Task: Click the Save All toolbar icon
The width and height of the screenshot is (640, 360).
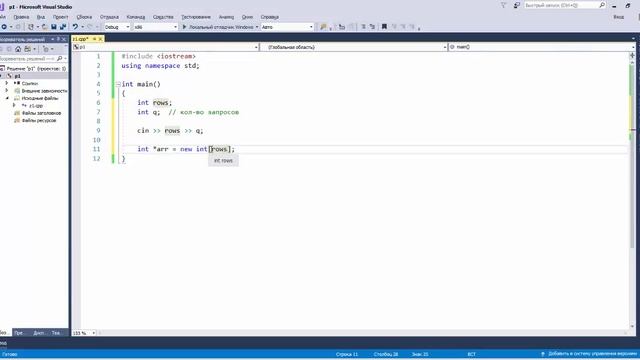Action: [x=63, y=27]
